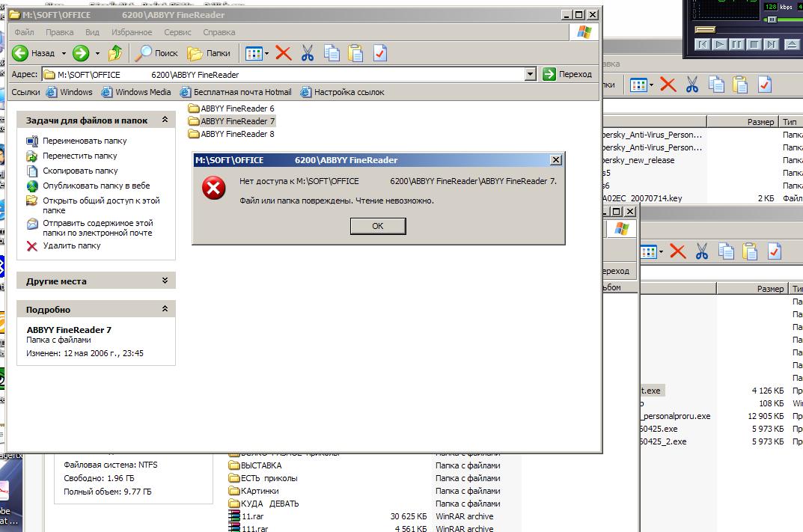Click the eject button in Winamp

[x=792, y=45]
